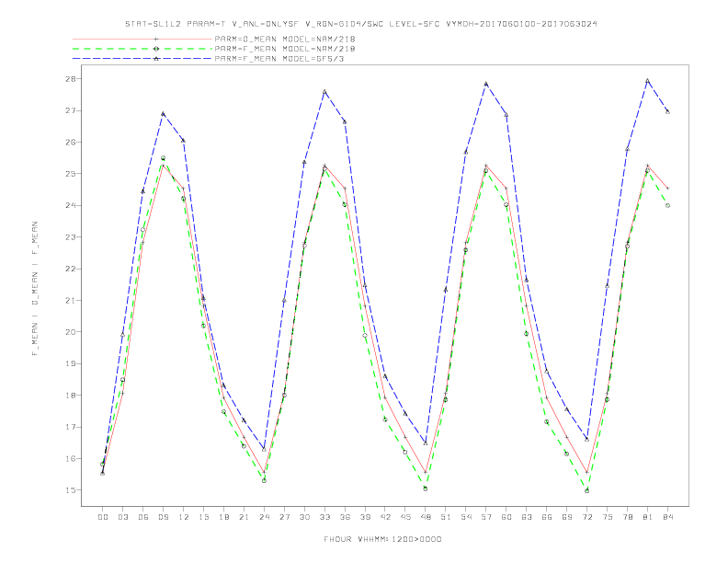
Task: Click green NAM circle marker at hour 84
Action: [667, 205]
